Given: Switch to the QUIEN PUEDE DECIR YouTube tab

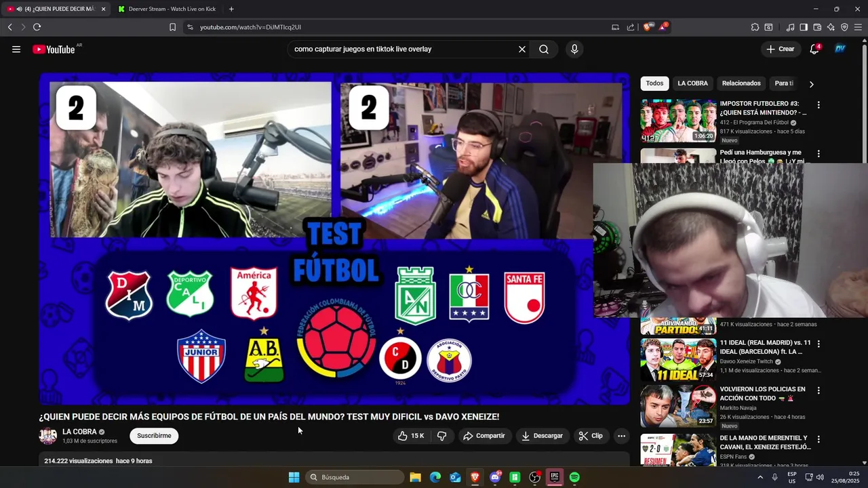Looking at the screenshot, I should pyautogui.click(x=56, y=9).
